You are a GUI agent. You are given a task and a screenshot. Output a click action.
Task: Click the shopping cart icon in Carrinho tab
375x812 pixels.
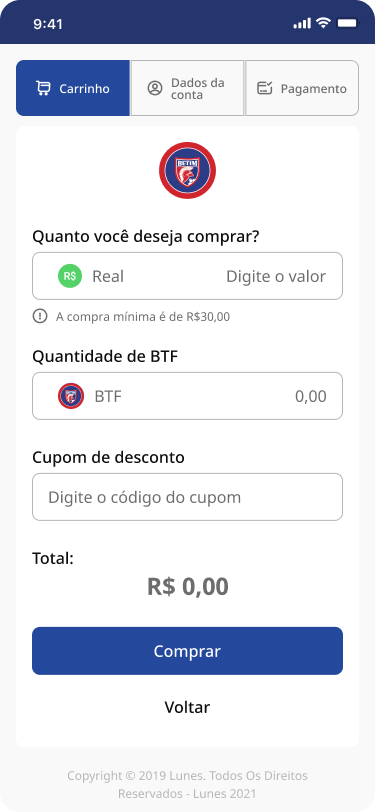click(43, 89)
